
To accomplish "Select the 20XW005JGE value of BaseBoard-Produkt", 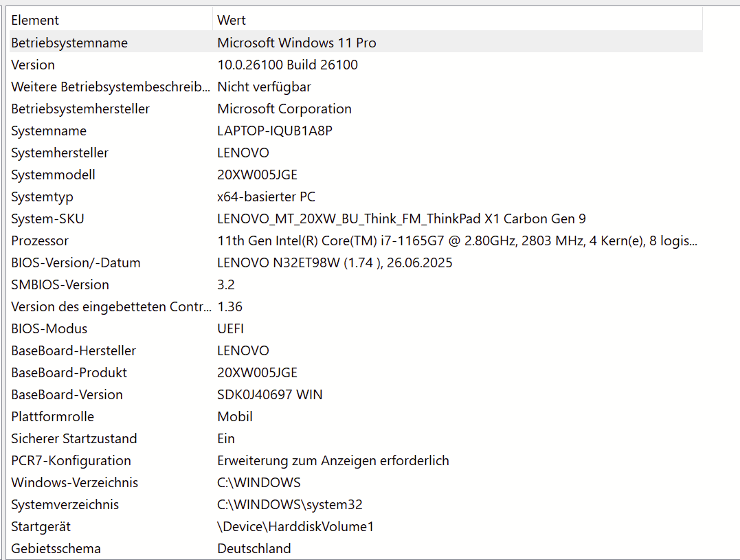I will pyautogui.click(x=257, y=372).
